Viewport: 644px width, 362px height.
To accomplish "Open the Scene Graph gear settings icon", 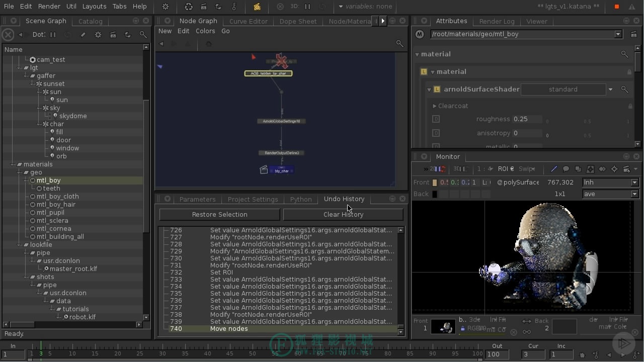I will (98, 35).
